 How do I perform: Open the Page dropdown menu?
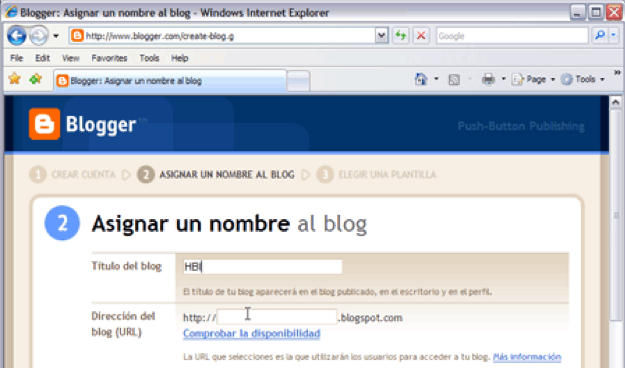(x=533, y=79)
